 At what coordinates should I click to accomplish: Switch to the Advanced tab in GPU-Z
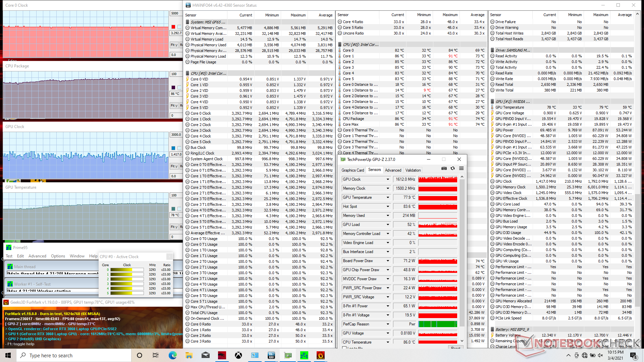tap(393, 170)
